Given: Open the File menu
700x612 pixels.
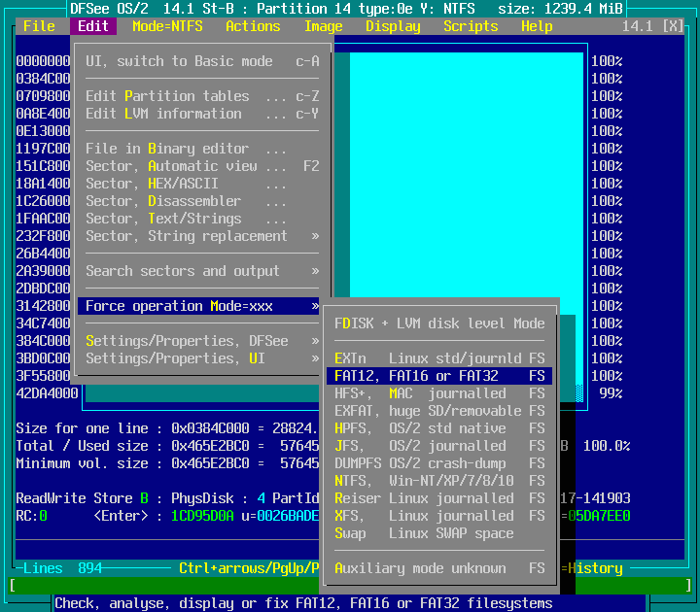Looking at the screenshot, I should 39,26.
